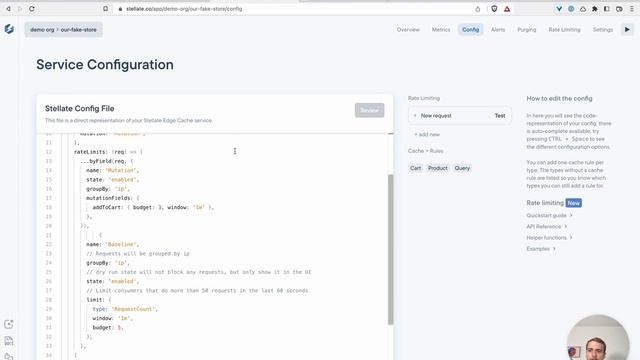Select the Product cache rule tag

click(x=438, y=168)
